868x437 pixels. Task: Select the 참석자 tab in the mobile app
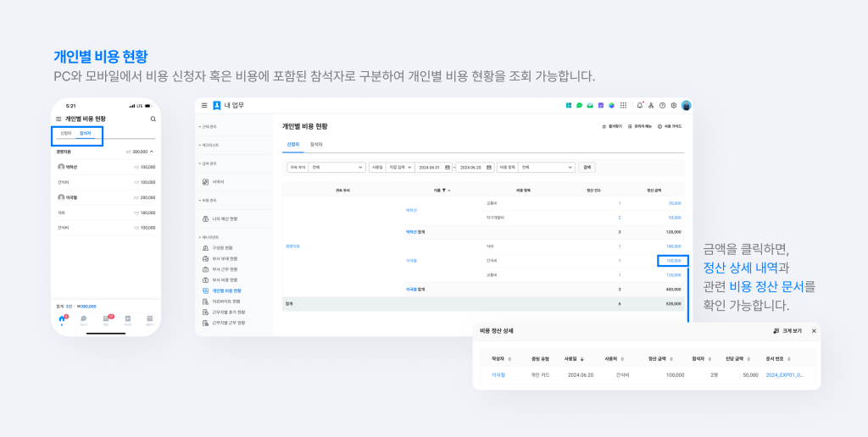85,133
